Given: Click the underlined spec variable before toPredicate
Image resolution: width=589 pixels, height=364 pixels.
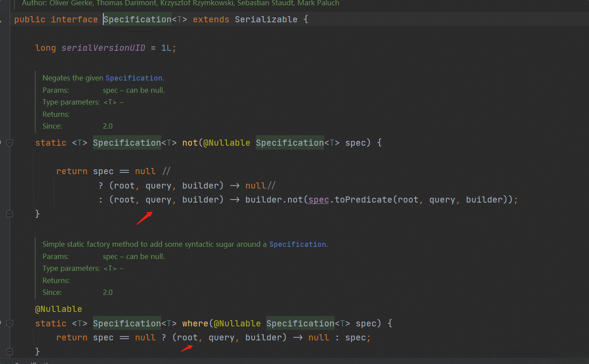Looking at the screenshot, I should [x=318, y=199].
